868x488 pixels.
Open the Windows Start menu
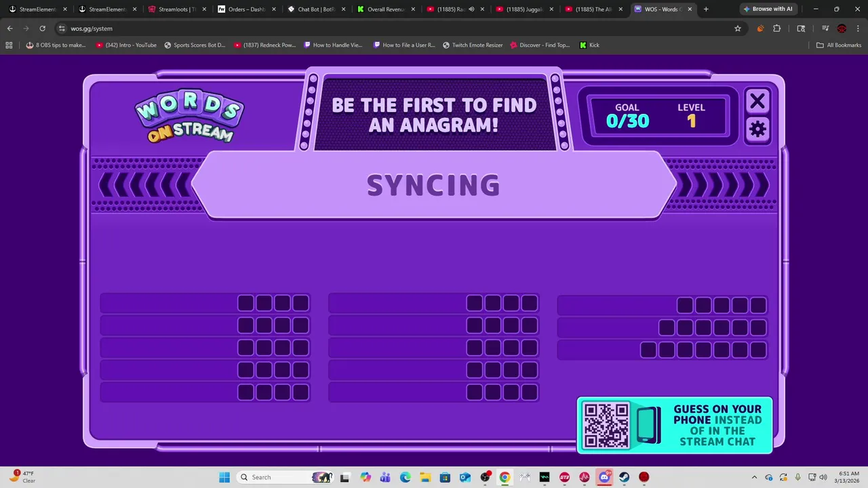tap(224, 477)
